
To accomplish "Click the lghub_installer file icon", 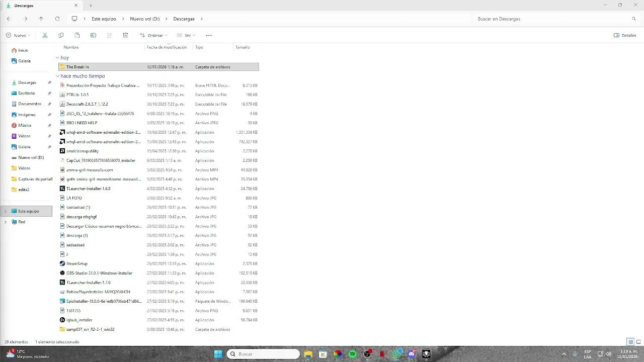I will (62, 320).
